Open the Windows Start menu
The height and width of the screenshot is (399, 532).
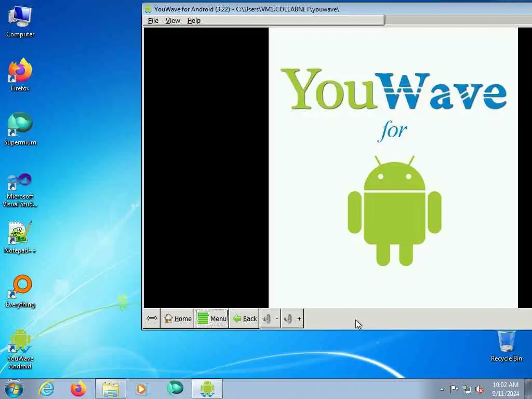tap(14, 389)
